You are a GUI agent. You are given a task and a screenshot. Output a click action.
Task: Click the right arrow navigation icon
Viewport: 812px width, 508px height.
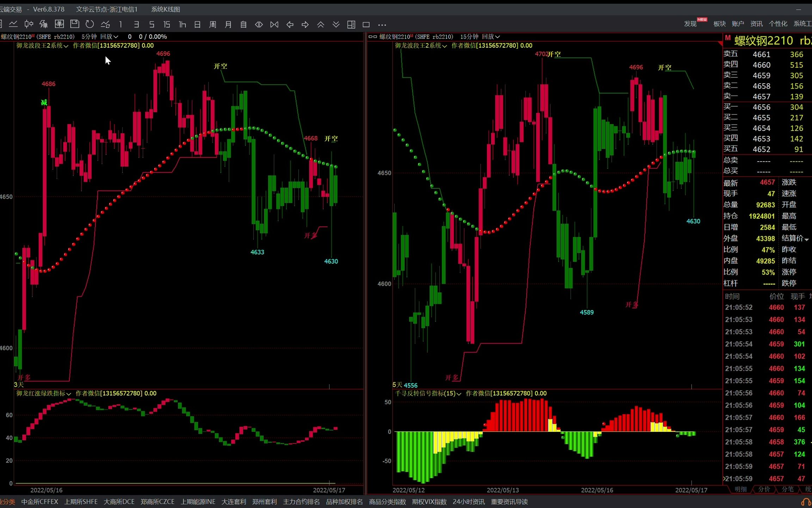click(x=305, y=24)
